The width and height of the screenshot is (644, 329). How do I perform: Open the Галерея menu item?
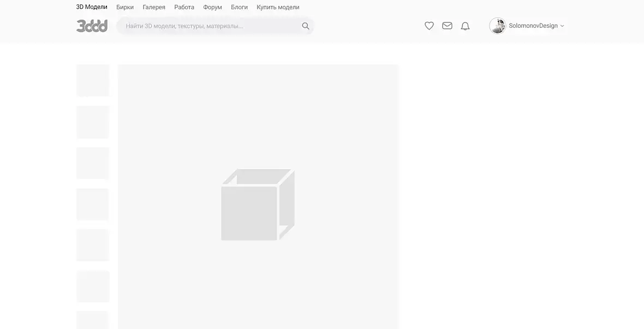(x=154, y=7)
